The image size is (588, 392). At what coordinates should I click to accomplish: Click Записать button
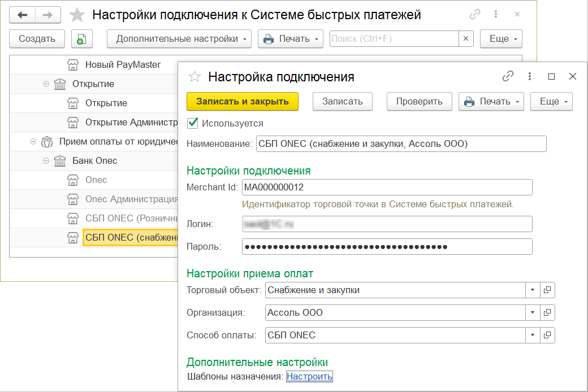[x=343, y=102]
